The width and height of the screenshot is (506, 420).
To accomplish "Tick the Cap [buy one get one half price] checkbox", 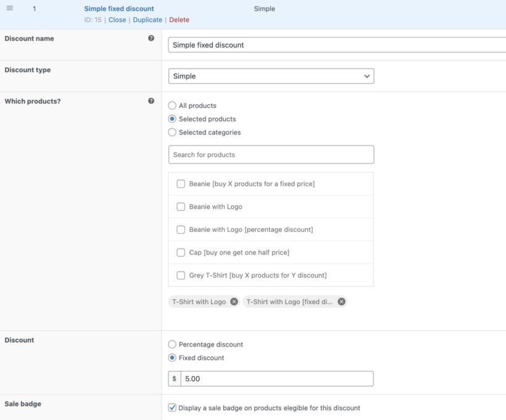I will pos(181,252).
